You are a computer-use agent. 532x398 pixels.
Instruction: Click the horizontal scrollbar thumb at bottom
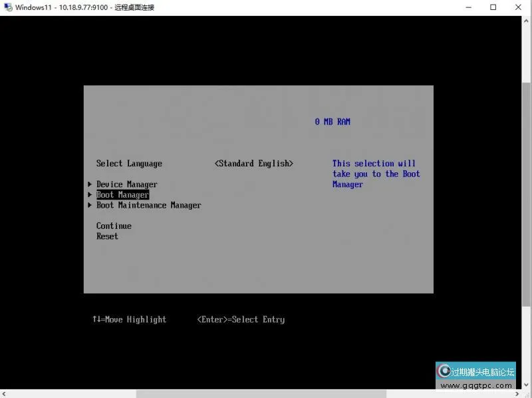(x=261, y=393)
